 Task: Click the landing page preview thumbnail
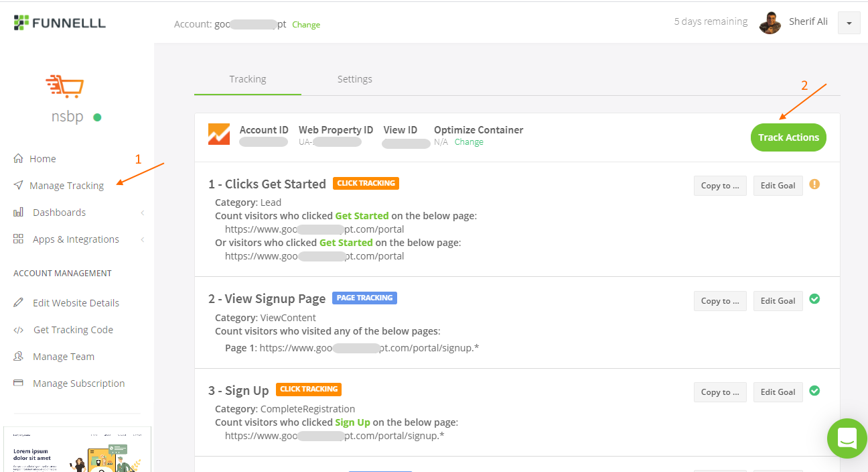point(77,449)
